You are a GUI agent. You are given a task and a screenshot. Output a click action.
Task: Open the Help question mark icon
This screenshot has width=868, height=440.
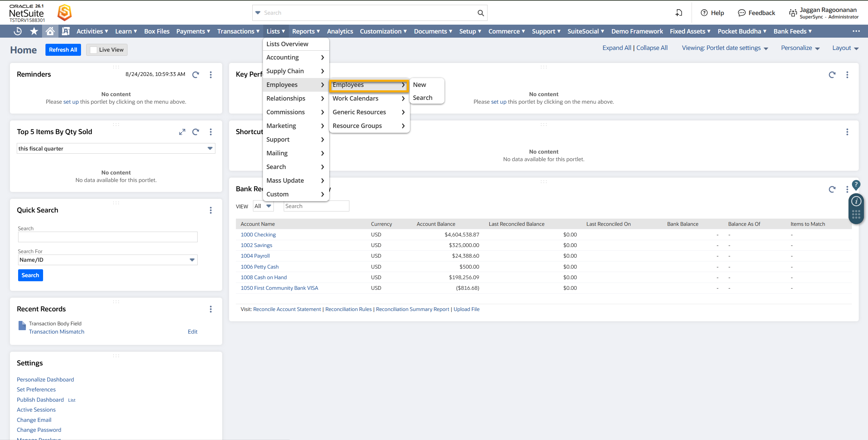[x=704, y=13]
